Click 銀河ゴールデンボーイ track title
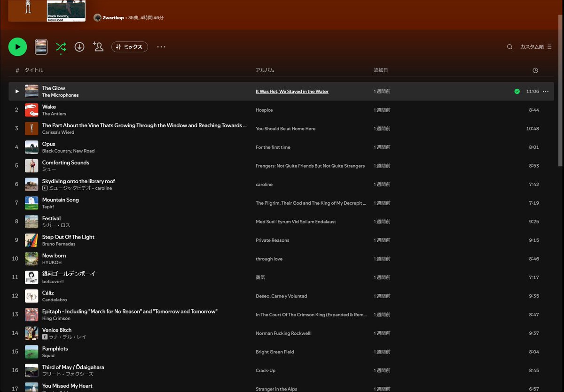Image resolution: width=564 pixels, height=392 pixels. point(69,274)
